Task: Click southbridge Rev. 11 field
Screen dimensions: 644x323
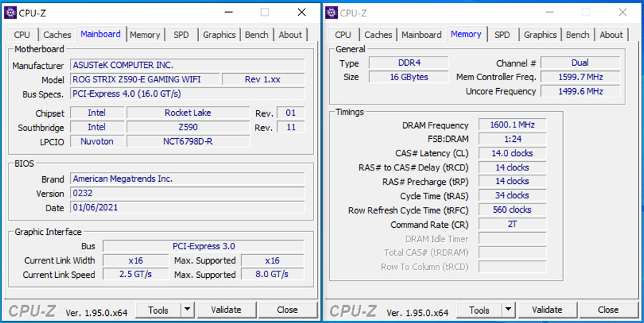Action: pos(291,127)
